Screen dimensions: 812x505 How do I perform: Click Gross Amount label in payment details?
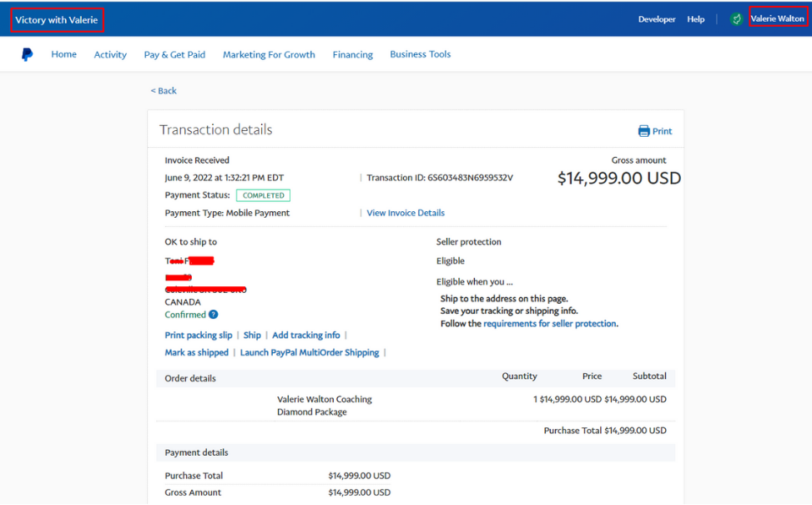[x=193, y=492]
